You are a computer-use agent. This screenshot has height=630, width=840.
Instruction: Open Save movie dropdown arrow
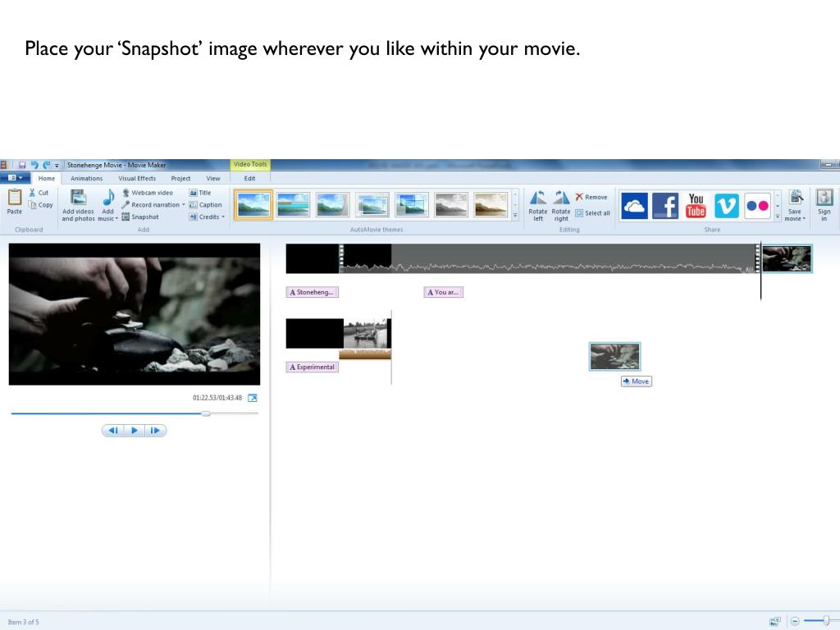[804, 218]
